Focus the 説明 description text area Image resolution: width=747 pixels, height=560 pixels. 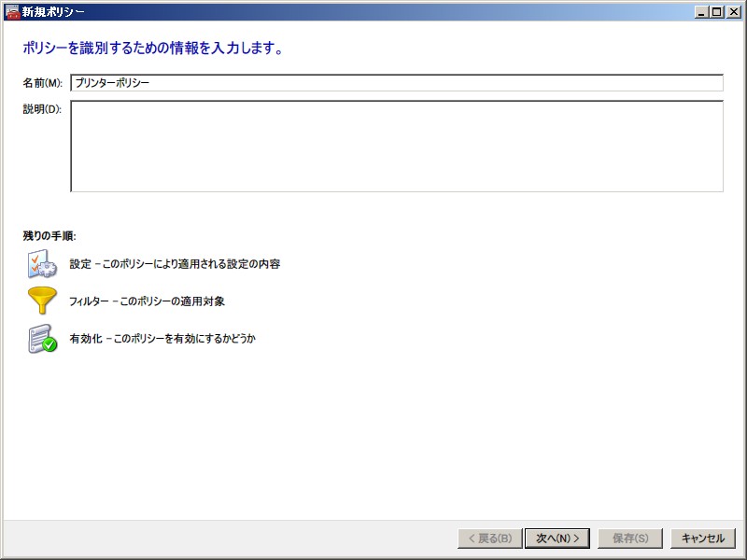point(396,146)
